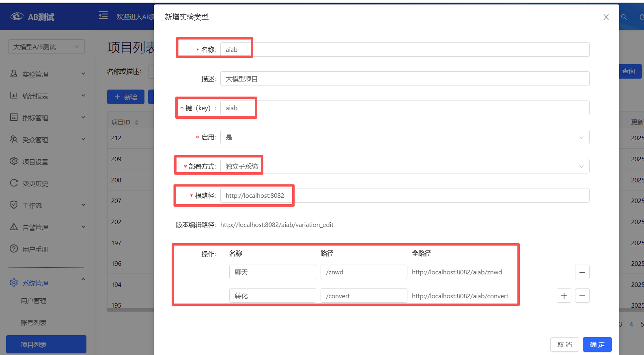The image size is (644, 355).
Task: Open the 启用 dropdown
Action: click(x=404, y=137)
